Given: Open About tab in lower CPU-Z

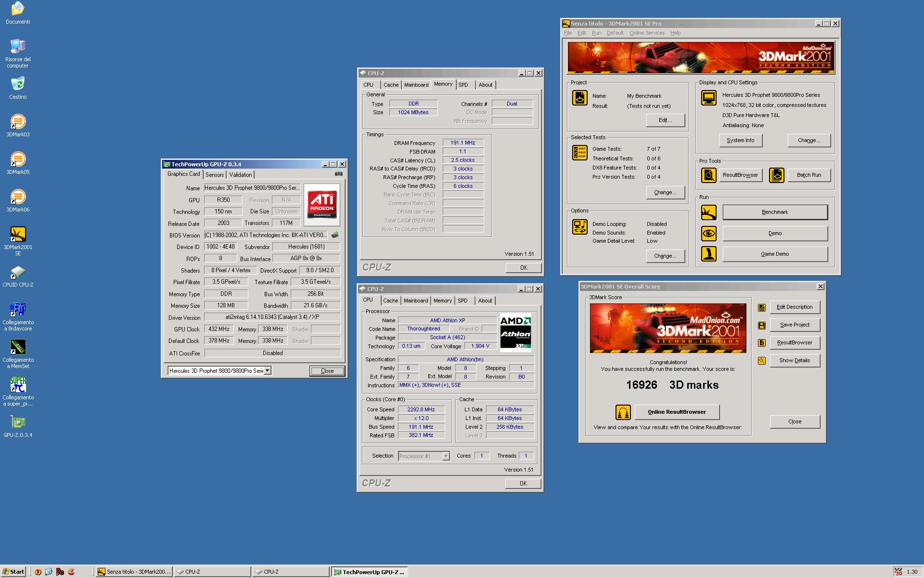Looking at the screenshot, I should [485, 301].
